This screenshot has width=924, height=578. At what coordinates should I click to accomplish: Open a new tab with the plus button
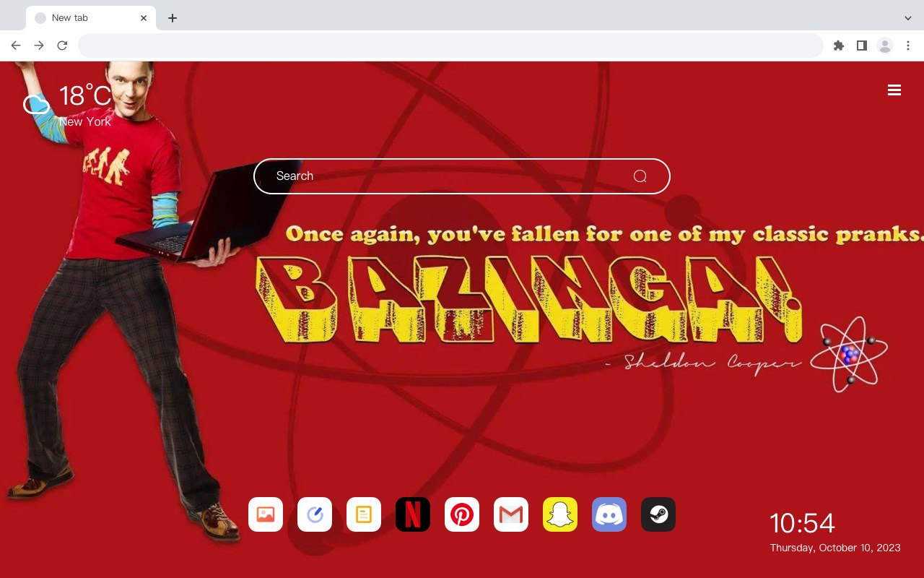coord(172,18)
